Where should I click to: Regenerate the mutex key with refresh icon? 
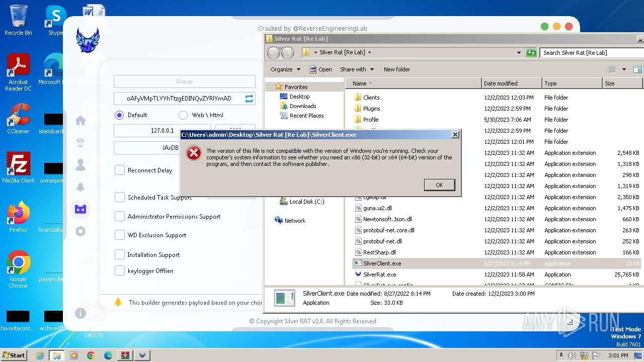[x=249, y=99]
